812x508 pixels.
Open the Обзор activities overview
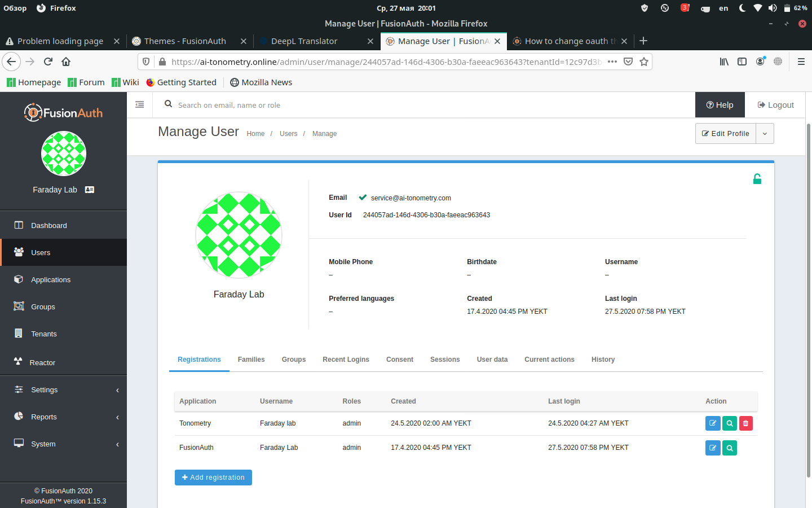pyautogui.click(x=15, y=8)
